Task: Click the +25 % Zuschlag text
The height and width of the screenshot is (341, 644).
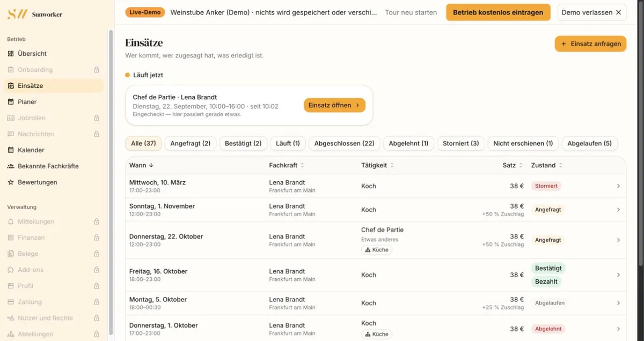Action: coord(503,308)
